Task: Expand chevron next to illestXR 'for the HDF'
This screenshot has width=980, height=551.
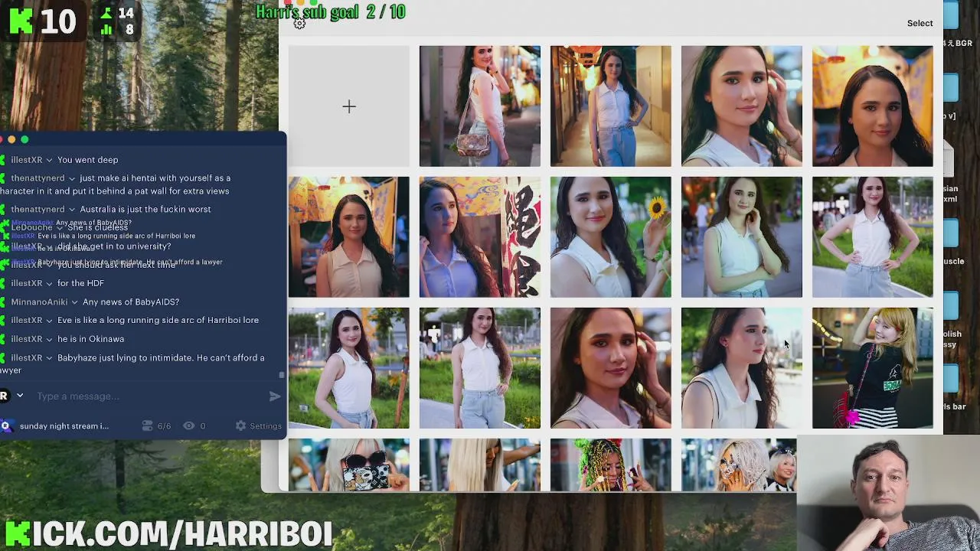Action: tap(49, 283)
